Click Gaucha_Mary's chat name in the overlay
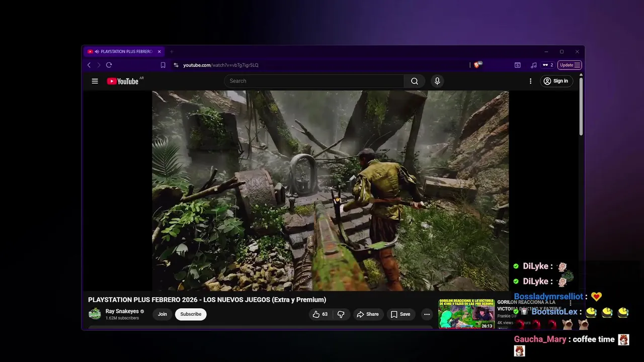The image size is (644, 362). (540, 339)
